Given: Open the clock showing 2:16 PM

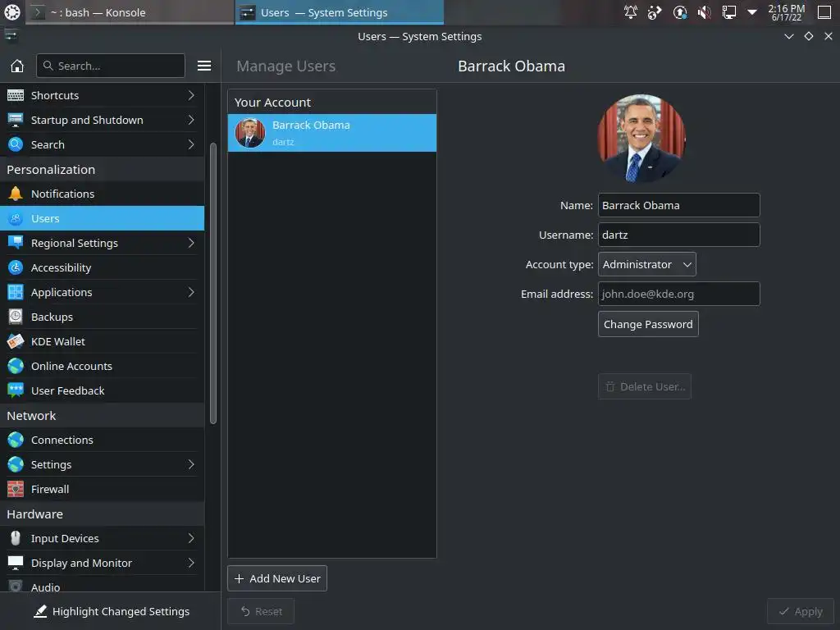Looking at the screenshot, I should pyautogui.click(x=786, y=12).
